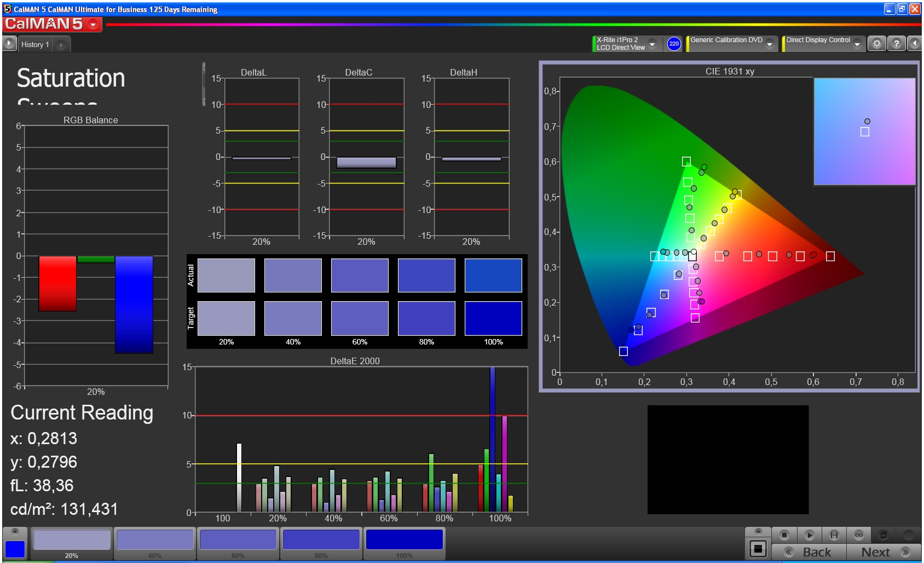
Task: Open the X-Rite i1Pro 2 meter dropdown
Action: pyautogui.click(x=652, y=44)
